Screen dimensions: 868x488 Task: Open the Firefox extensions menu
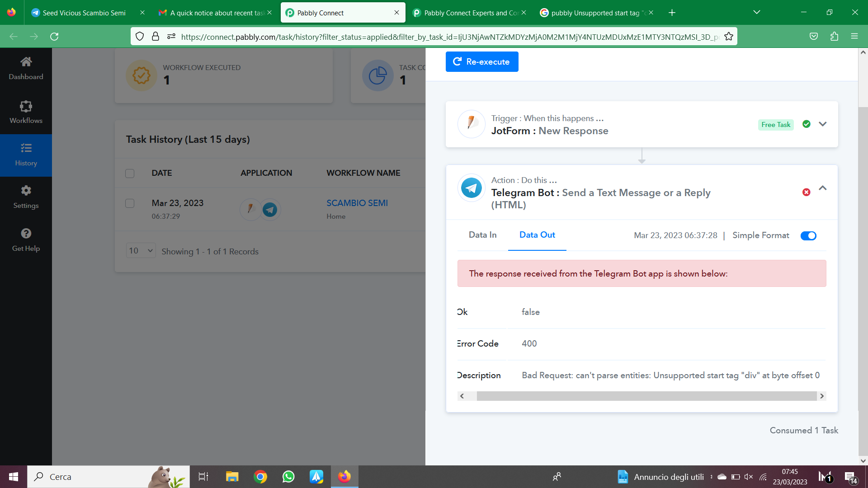click(834, 37)
